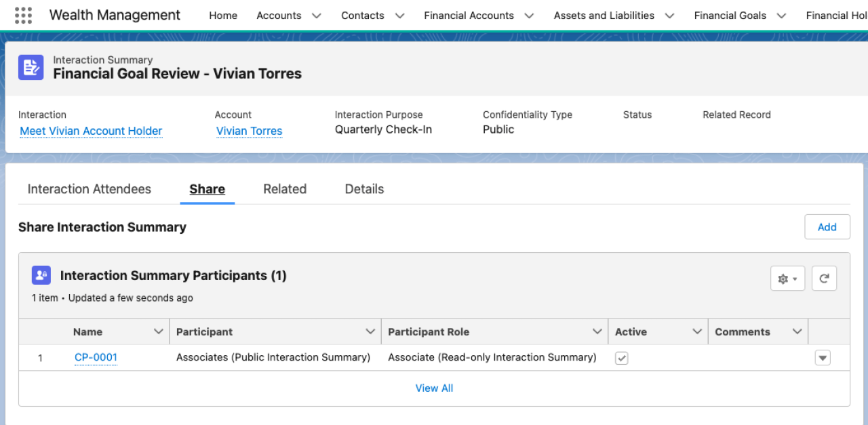Open the Assets and Liabilities tab
This screenshot has width=868, height=425.
click(604, 16)
